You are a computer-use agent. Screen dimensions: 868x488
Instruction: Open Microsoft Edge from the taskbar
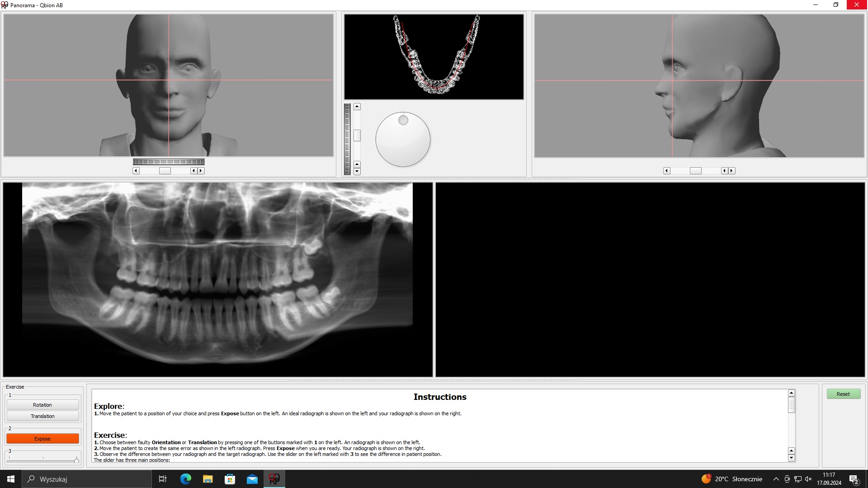click(x=185, y=479)
